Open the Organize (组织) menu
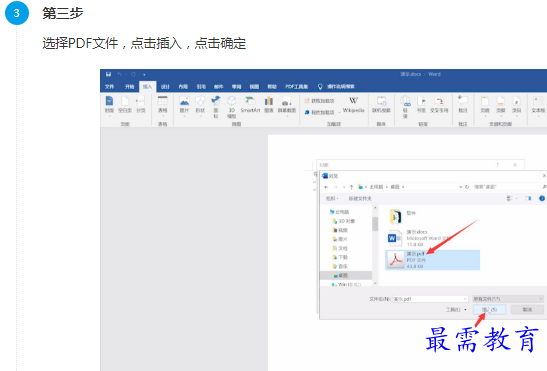Image resolution: width=547 pixels, height=371 pixels. [332, 199]
